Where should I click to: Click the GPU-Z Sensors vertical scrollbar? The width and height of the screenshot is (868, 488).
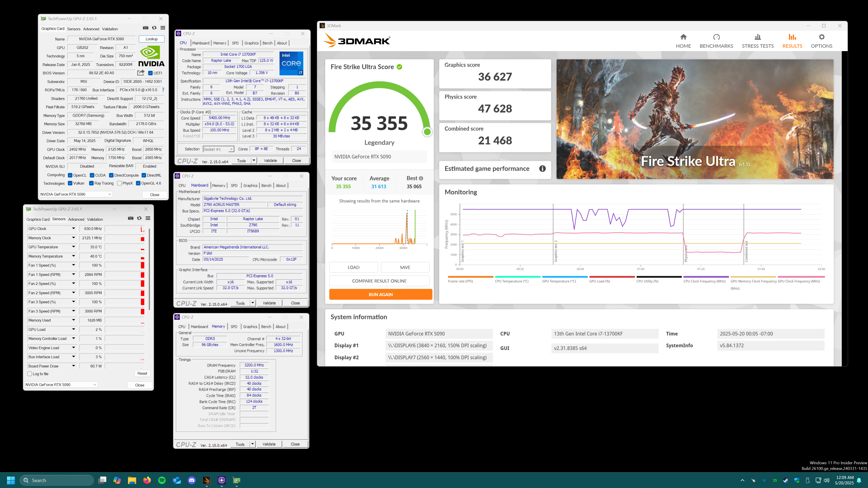point(149,270)
